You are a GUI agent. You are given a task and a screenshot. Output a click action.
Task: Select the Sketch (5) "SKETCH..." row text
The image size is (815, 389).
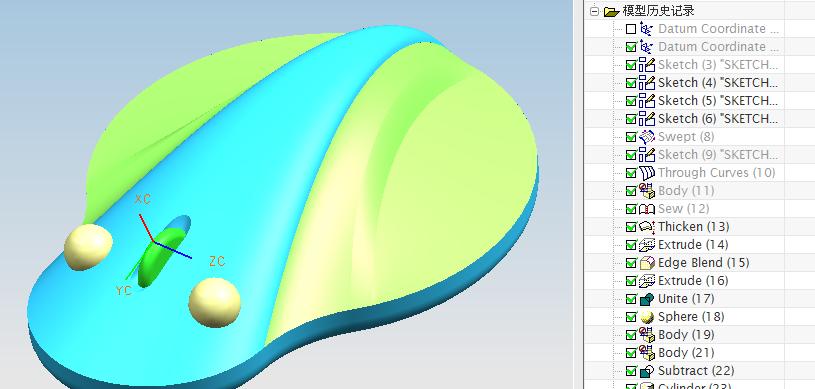[x=718, y=100]
